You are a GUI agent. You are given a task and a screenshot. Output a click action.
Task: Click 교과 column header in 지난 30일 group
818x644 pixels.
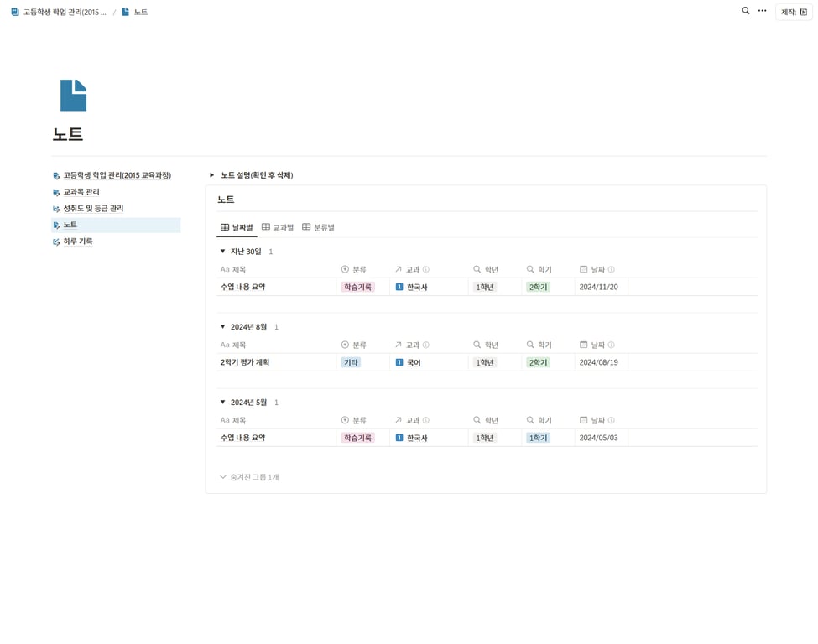[x=412, y=270]
